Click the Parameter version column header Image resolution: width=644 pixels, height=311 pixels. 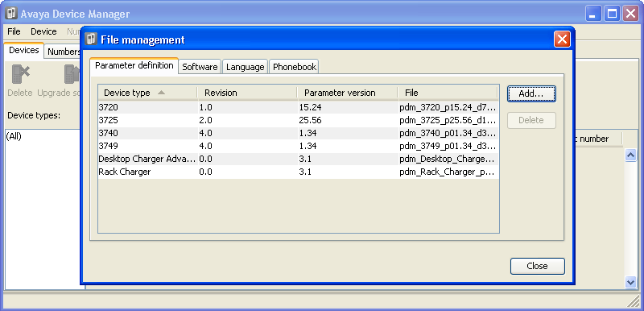[347, 93]
